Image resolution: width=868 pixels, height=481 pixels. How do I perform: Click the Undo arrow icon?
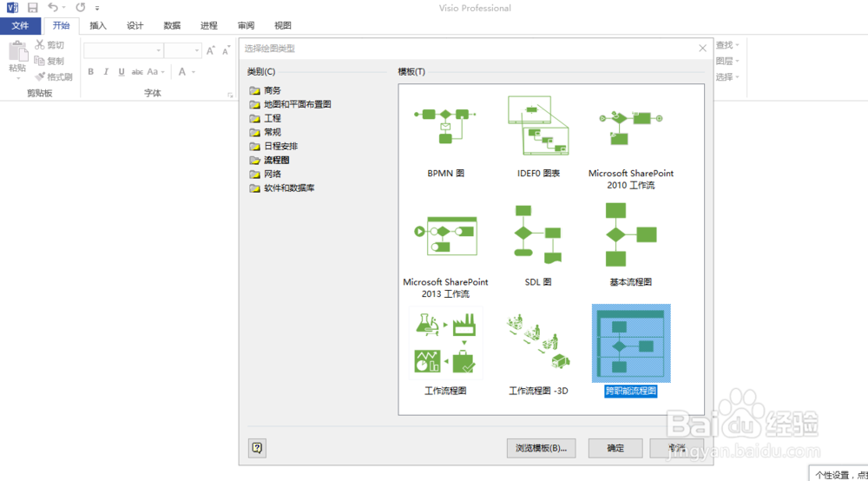coord(53,7)
